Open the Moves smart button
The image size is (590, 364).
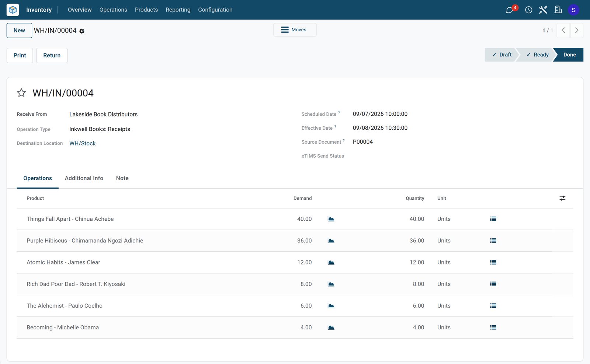click(x=295, y=30)
